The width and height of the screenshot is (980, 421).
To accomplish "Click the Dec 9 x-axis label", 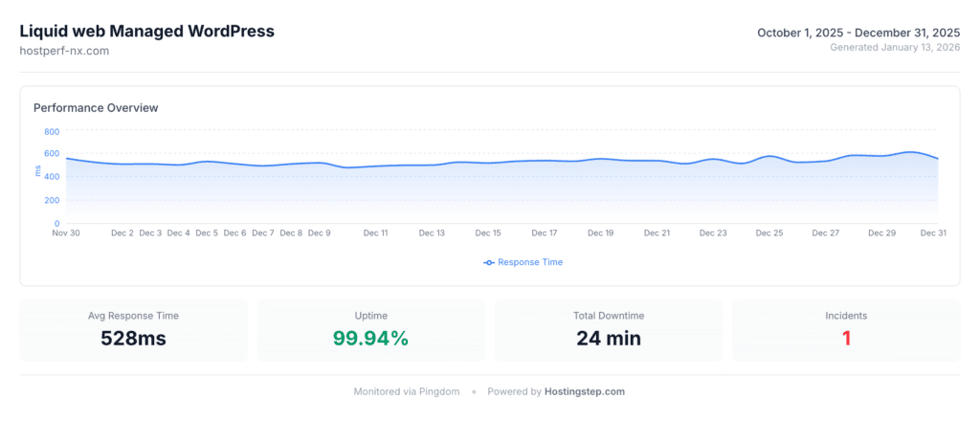I will click(320, 233).
